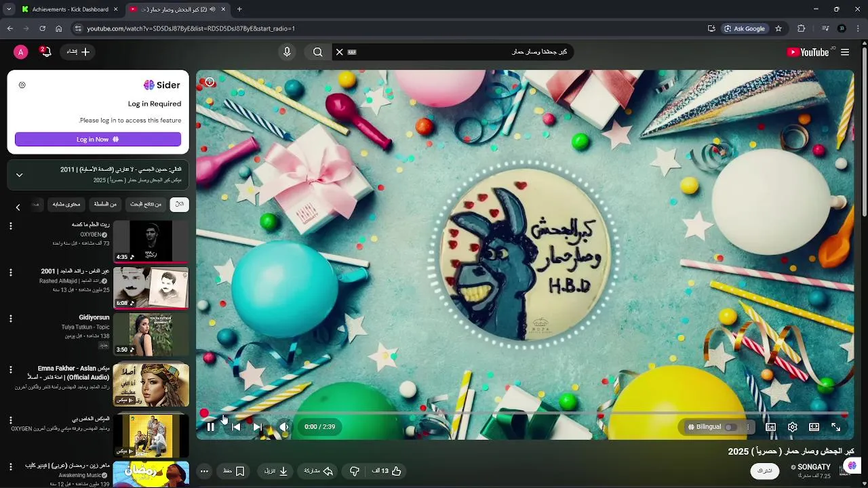Skip to next video in player

click(258, 427)
